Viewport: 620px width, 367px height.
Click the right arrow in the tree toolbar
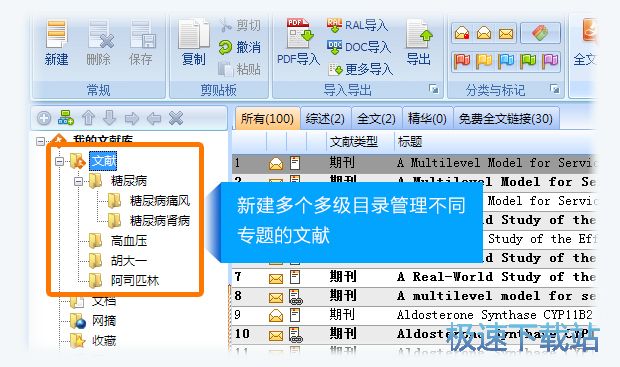coord(132,118)
